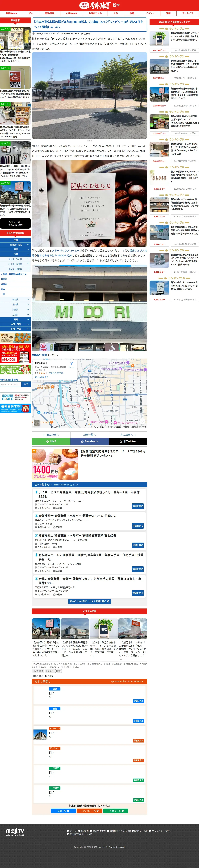Open the アーカイブ nav tab
Screen dimensions: 199x868
click(x=188, y=13)
